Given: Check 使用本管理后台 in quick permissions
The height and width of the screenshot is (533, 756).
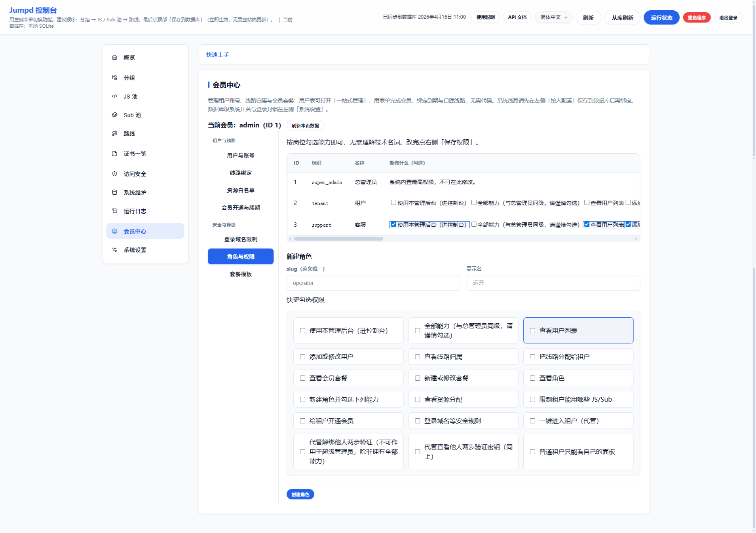Looking at the screenshot, I should coord(303,331).
